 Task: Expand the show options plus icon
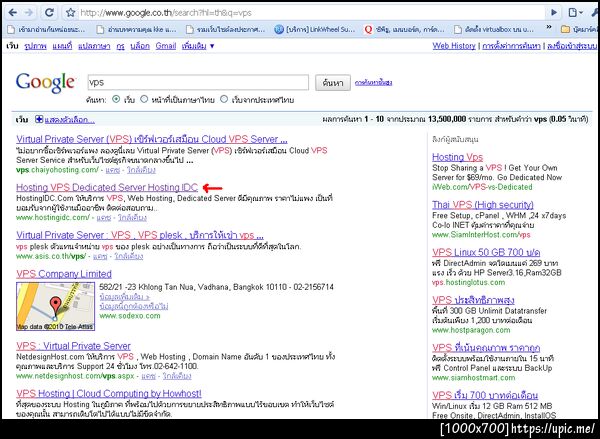point(39,119)
